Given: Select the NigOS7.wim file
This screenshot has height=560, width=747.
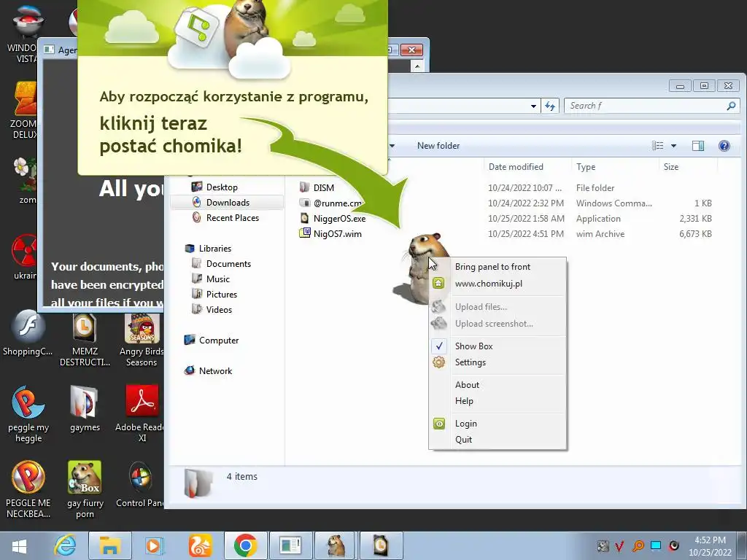Looking at the screenshot, I should 337,234.
